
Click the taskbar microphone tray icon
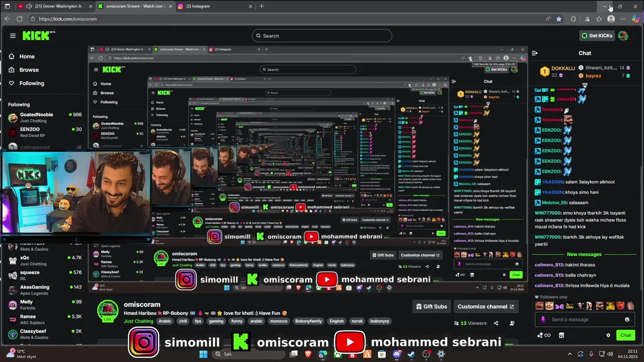click(592, 354)
